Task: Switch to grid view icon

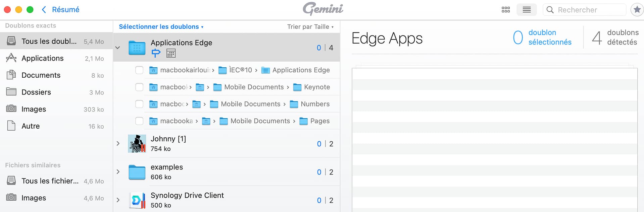Action: (505, 10)
